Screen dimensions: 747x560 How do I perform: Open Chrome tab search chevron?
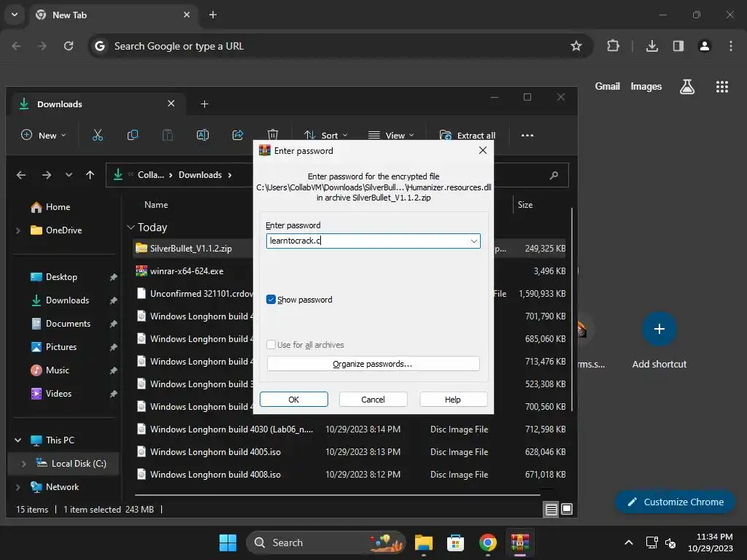point(15,15)
